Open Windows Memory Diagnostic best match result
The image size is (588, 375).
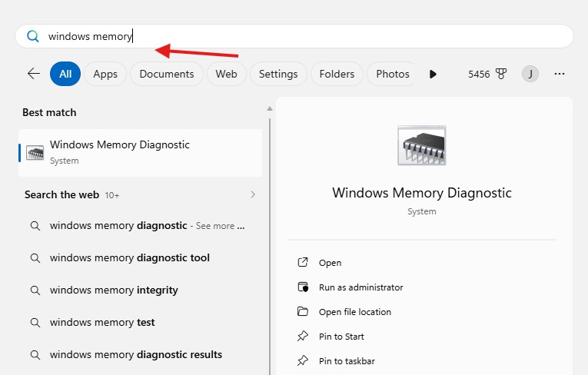click(140, 153)
